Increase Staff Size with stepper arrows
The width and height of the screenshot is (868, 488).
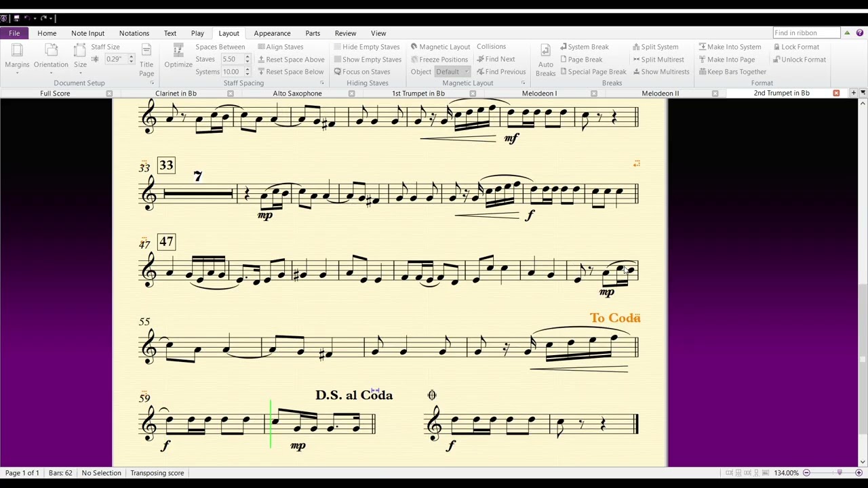(x=132, y=58)
